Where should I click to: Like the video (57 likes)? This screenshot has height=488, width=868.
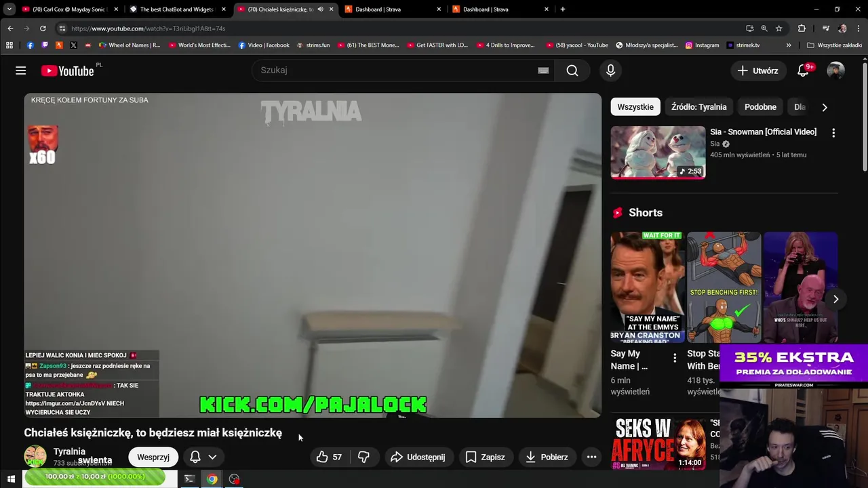[x=329, y=457]
